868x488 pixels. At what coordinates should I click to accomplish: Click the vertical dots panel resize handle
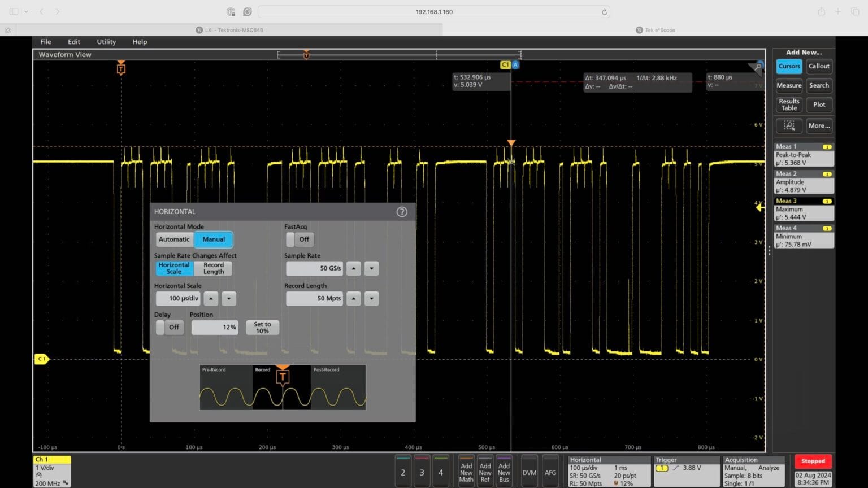tap(769, 251)
